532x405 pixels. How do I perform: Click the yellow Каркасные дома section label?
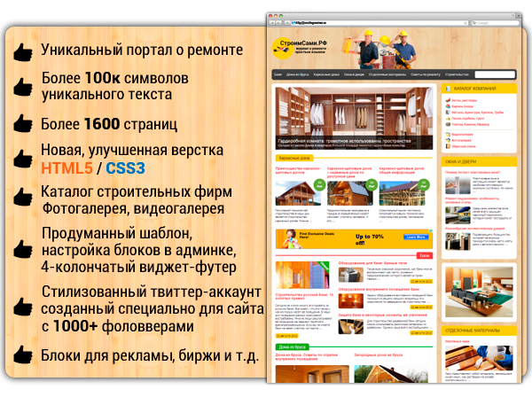[x=294, y=158]
